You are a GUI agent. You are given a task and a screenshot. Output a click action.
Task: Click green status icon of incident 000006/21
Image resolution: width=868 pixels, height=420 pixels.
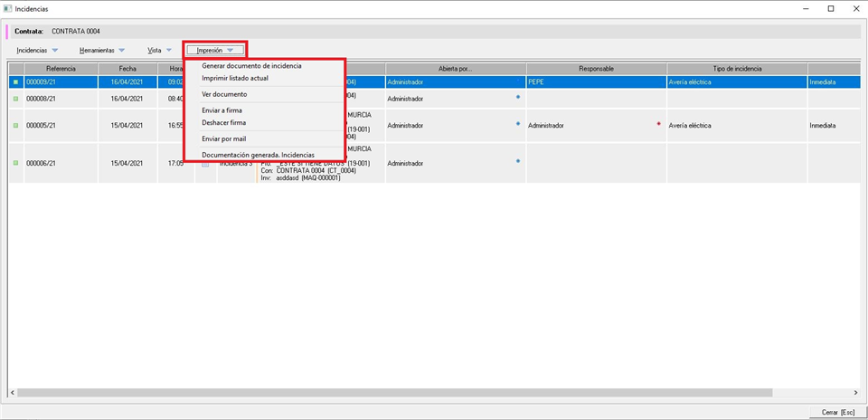(x=15, y=163)
